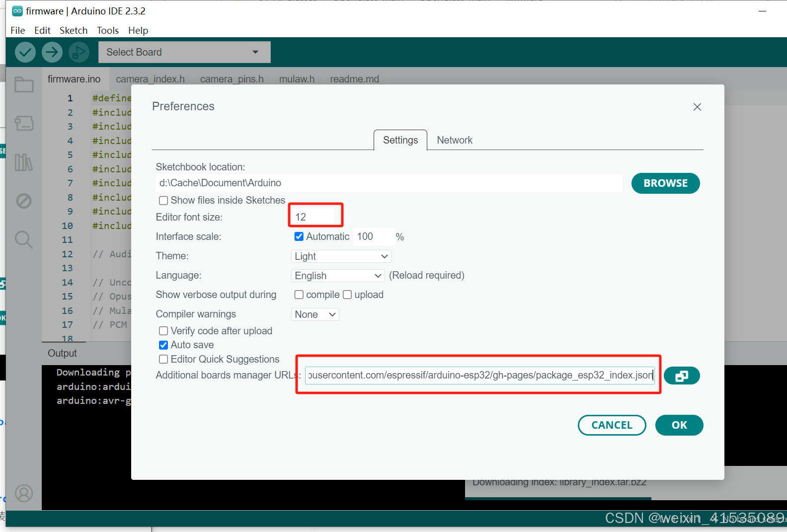Click the OK button
This screenshot has height=532, width=787.
point(679,425)
